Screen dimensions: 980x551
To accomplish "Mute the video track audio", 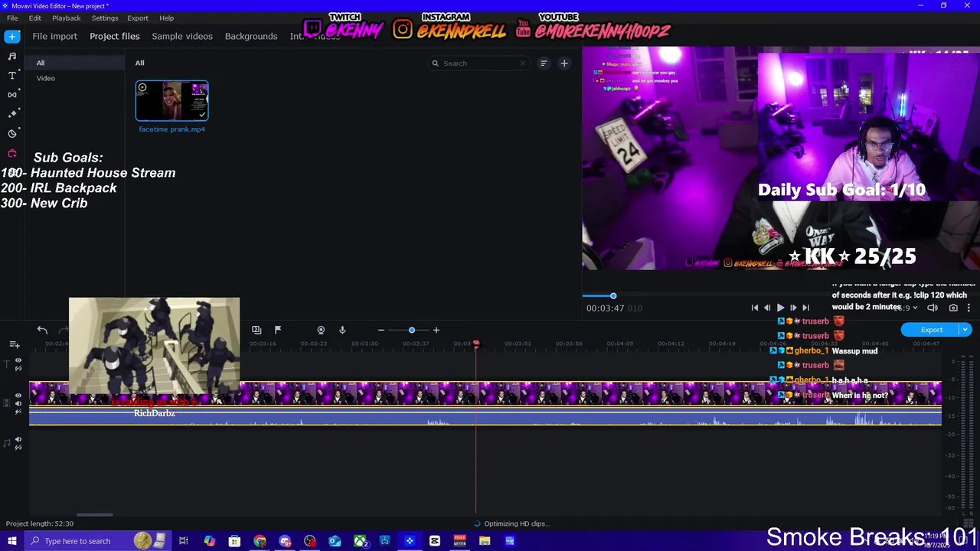I will [x=18, y=403].
